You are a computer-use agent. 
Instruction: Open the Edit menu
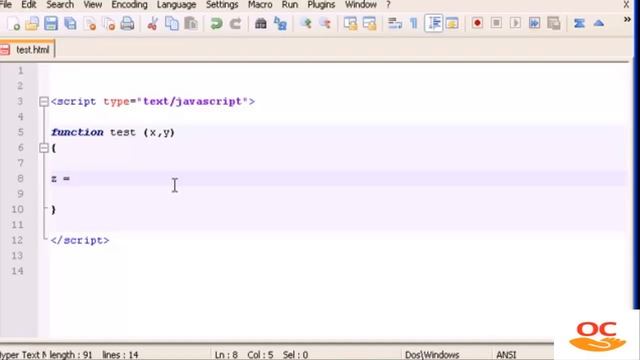tap(29, 5)
